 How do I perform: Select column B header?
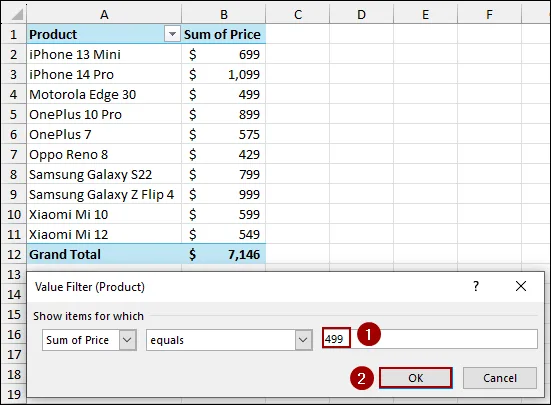tap(223, 14)
